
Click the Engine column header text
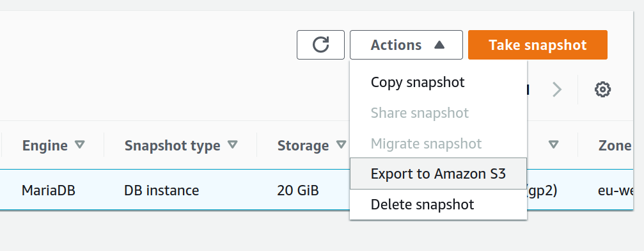point(45,145)
